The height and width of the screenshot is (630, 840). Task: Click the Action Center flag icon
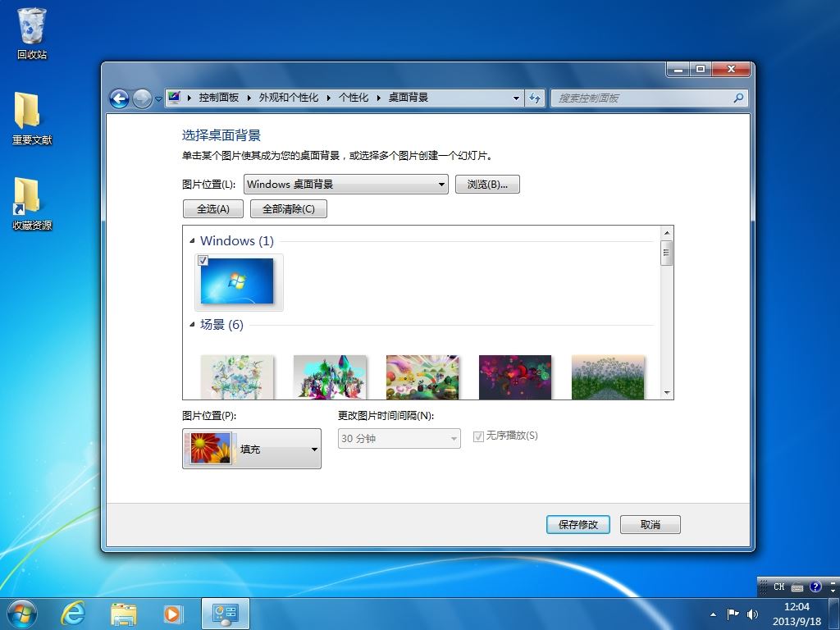(733, 614)
